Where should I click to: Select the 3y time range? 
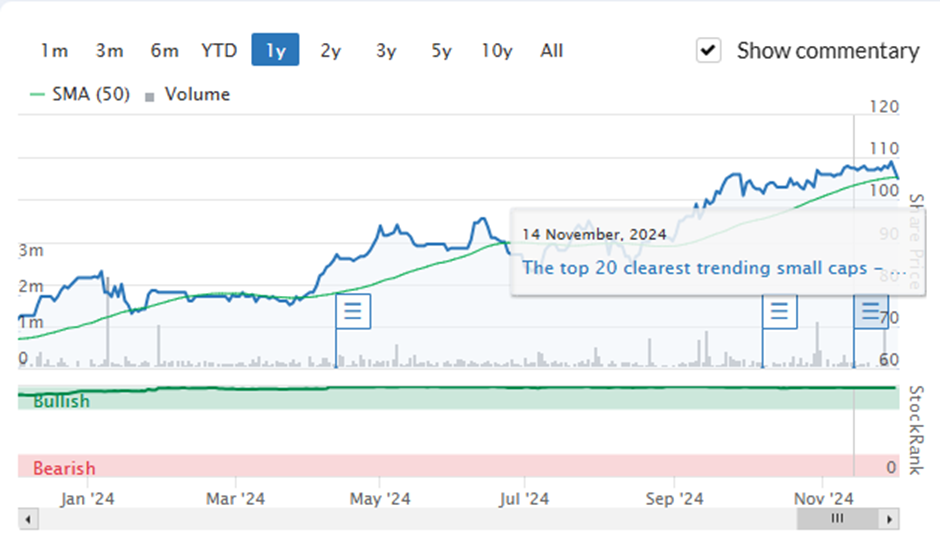(x=386, y=50)
